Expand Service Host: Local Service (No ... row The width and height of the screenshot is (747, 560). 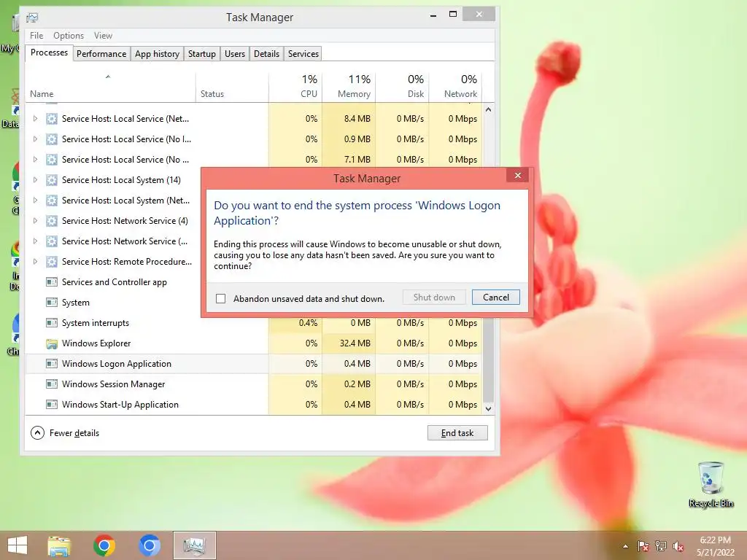[x=35, y=160]
